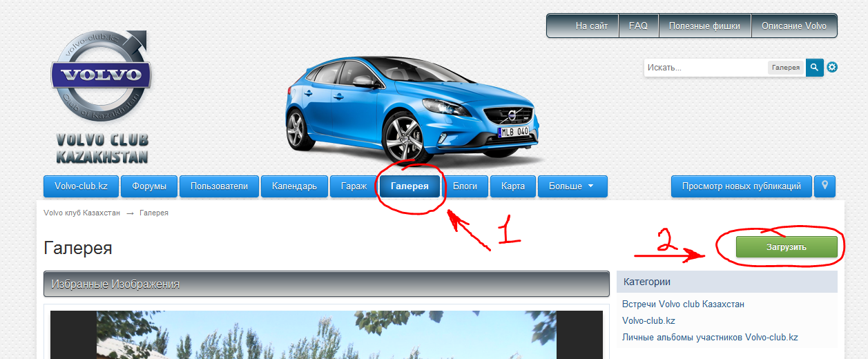The width and height of the screenshot is (868, 359).
Task: Open Личные альбомы участников Volvo-club.kz category
Action: point(710,338)
